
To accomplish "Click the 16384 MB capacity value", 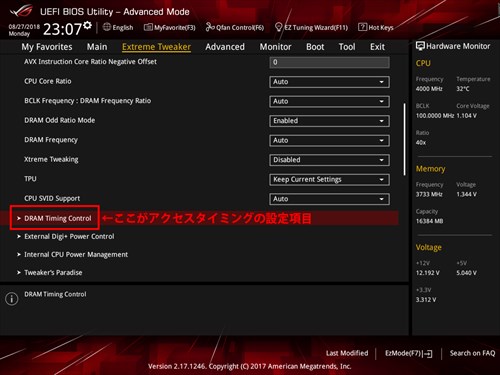I will point(429,221).
